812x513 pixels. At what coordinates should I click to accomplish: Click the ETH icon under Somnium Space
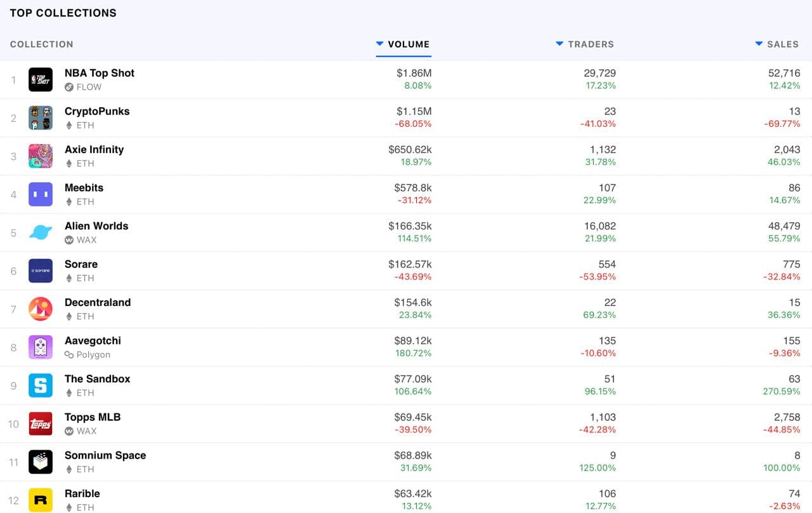click(x=69, y=469)
